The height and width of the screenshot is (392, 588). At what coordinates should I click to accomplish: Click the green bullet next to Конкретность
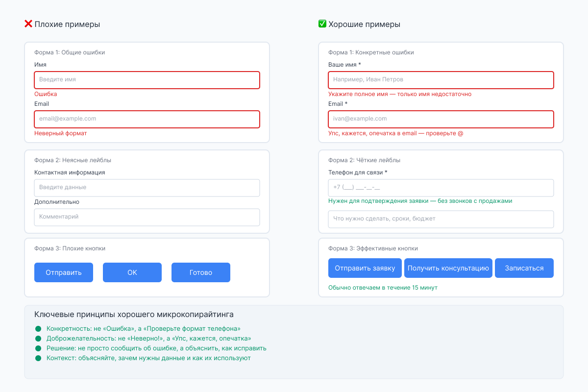[38, 329]
